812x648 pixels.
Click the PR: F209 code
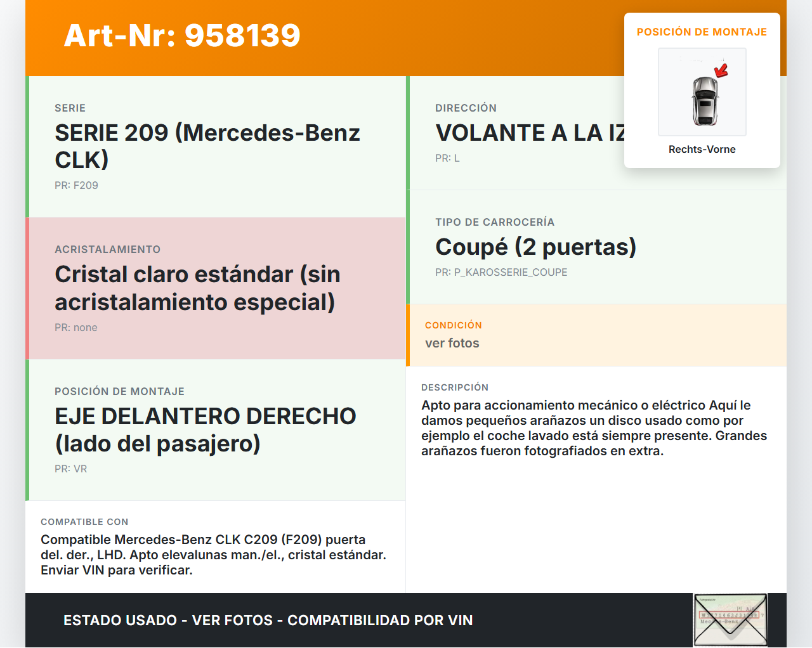[76, 185]
